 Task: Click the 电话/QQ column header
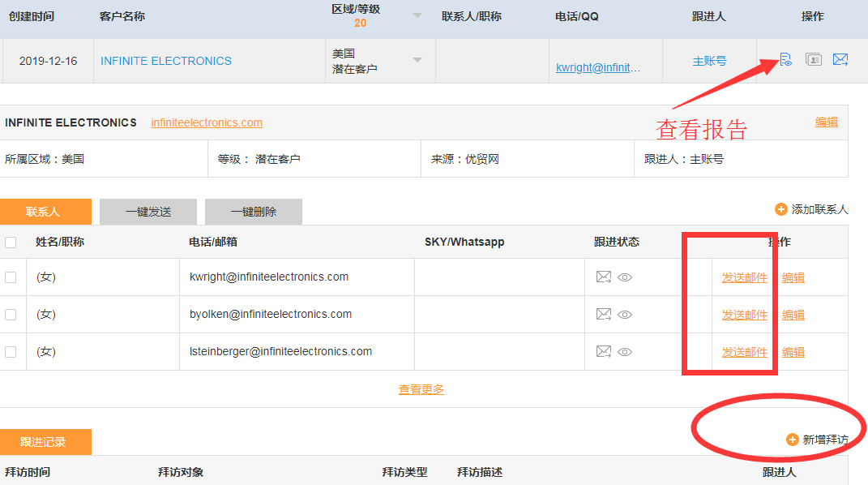tap(577, 16)
